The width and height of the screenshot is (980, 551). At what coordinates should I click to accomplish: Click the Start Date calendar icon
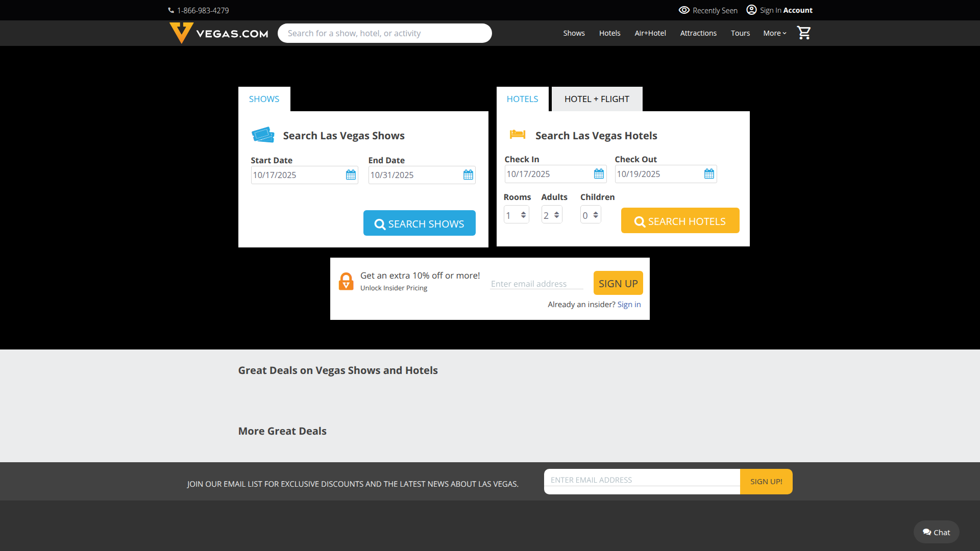[x=351, y=175]
